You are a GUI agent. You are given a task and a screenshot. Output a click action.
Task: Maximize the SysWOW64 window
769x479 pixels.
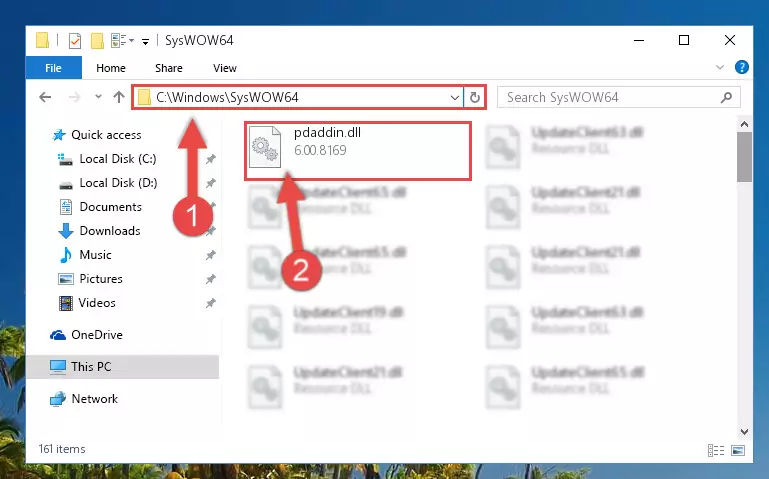coord(684,40)
